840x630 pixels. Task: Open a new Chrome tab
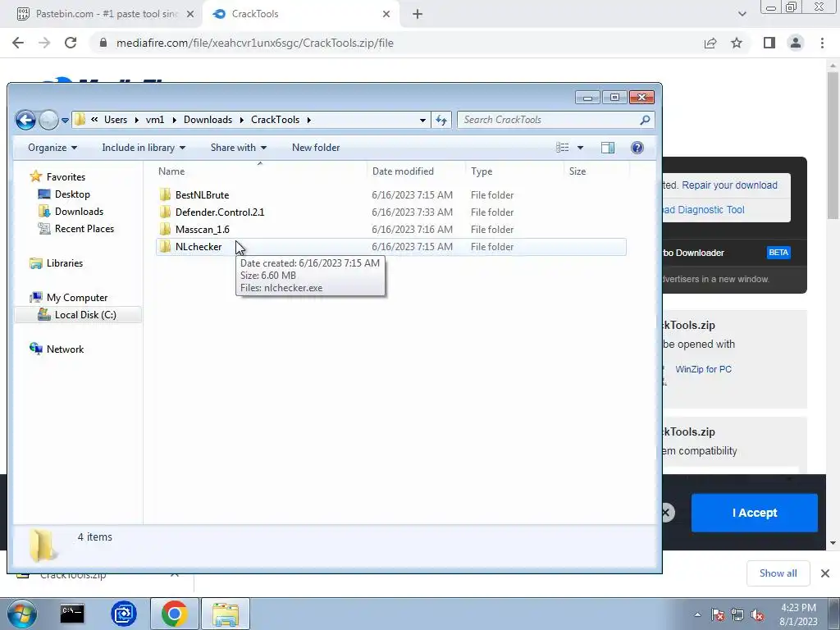coord(418,15)
